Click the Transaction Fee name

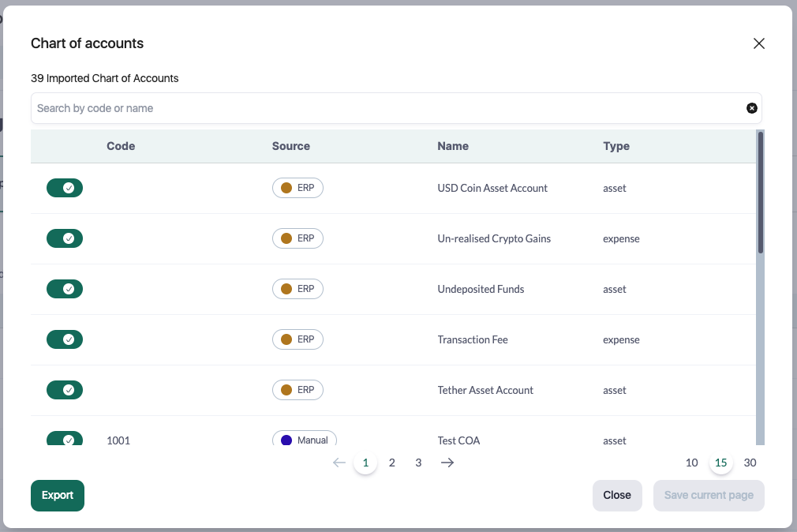(473, 339)
